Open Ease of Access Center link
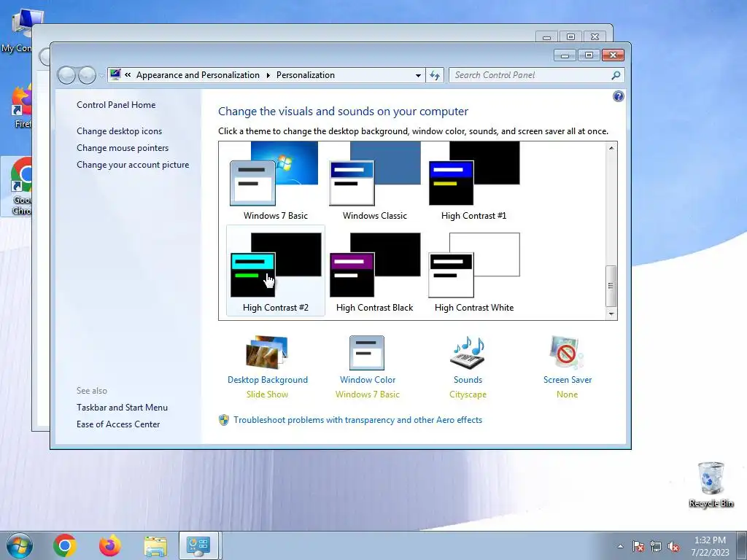This screenshot has height=560, width=747. (x=118, y=424)
